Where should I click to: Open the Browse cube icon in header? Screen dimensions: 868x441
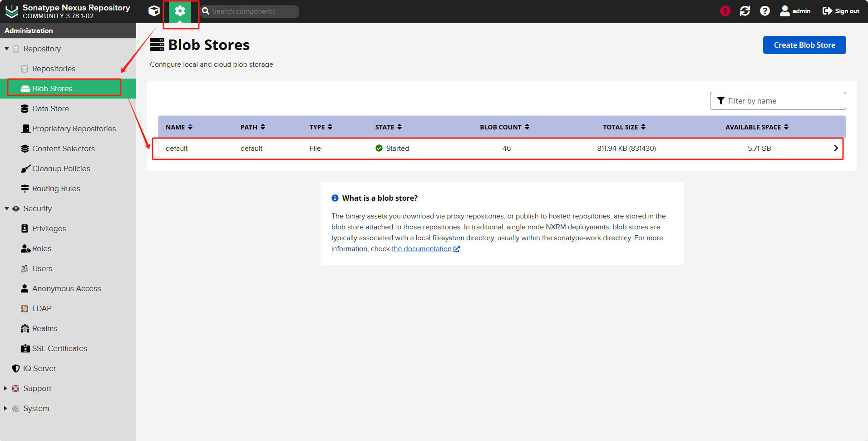pyautogui.click(x=154, y=11)
